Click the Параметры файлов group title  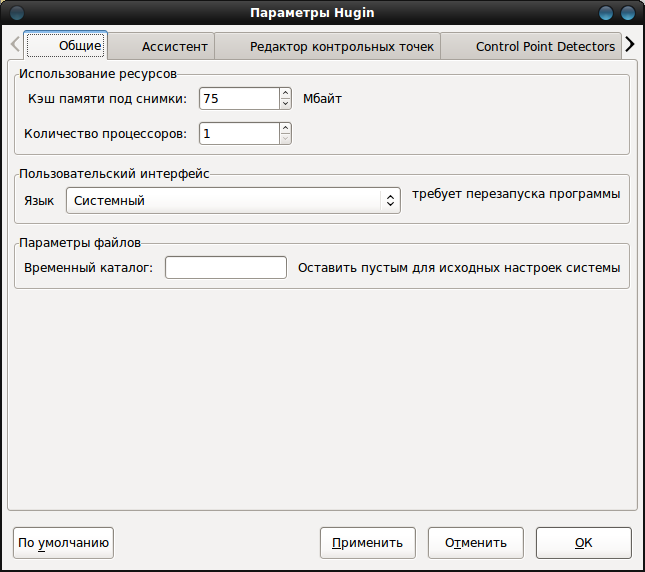pyautogui.click(x=80, y=243)
